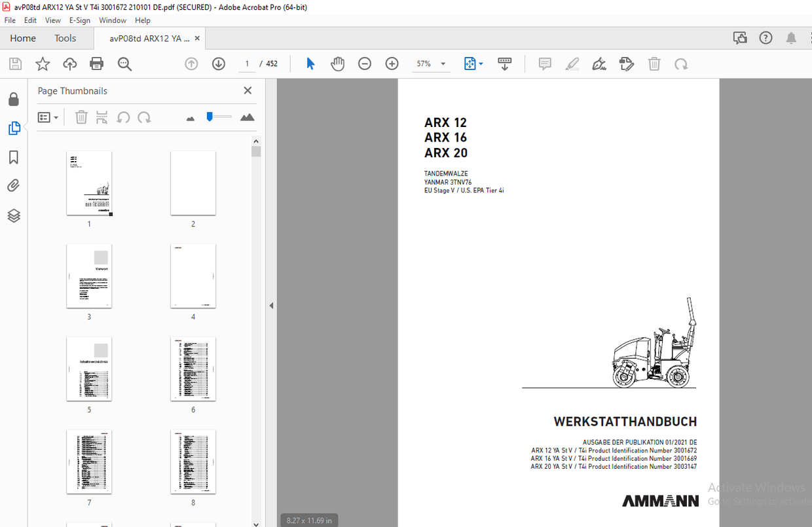The height and width of the screenshot is (527, 812).
Task: Select the Hand tool
Action: [x=337, y=64]
